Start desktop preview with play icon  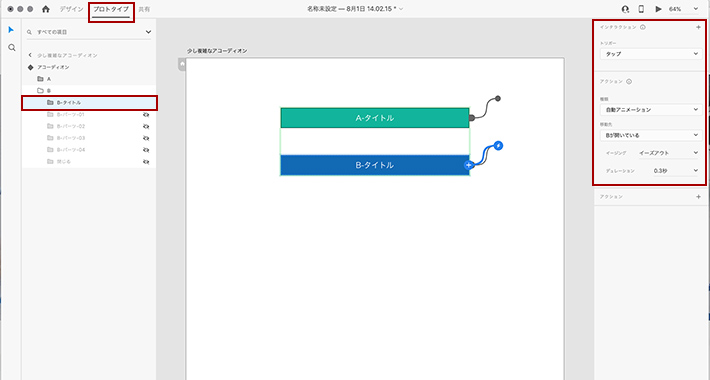[x=658, y=9]
